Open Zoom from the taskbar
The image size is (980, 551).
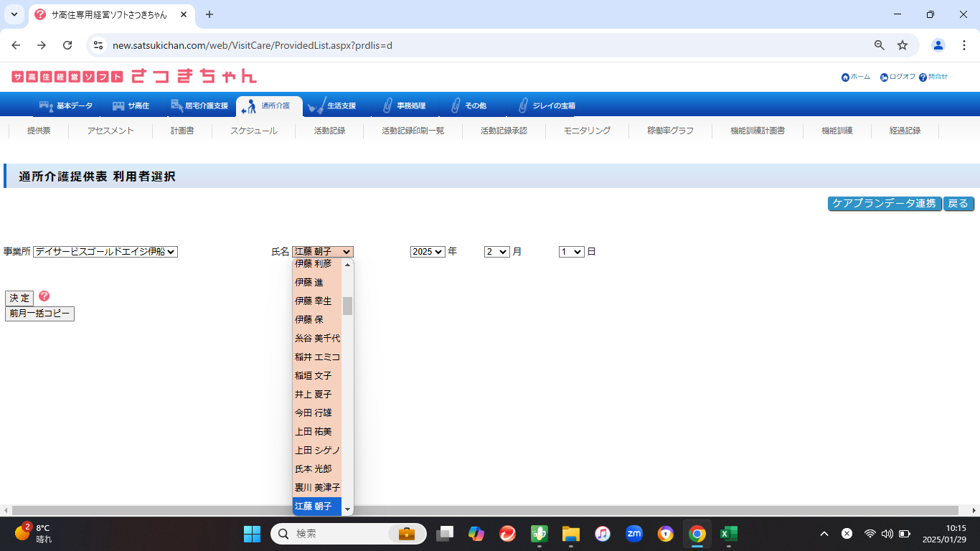click(633, 534)
